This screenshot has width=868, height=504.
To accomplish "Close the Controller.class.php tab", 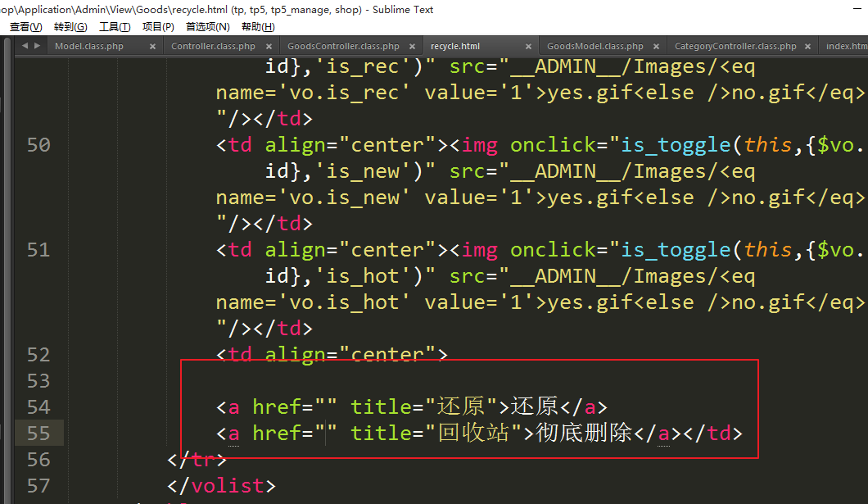I will tap(269, 47).
